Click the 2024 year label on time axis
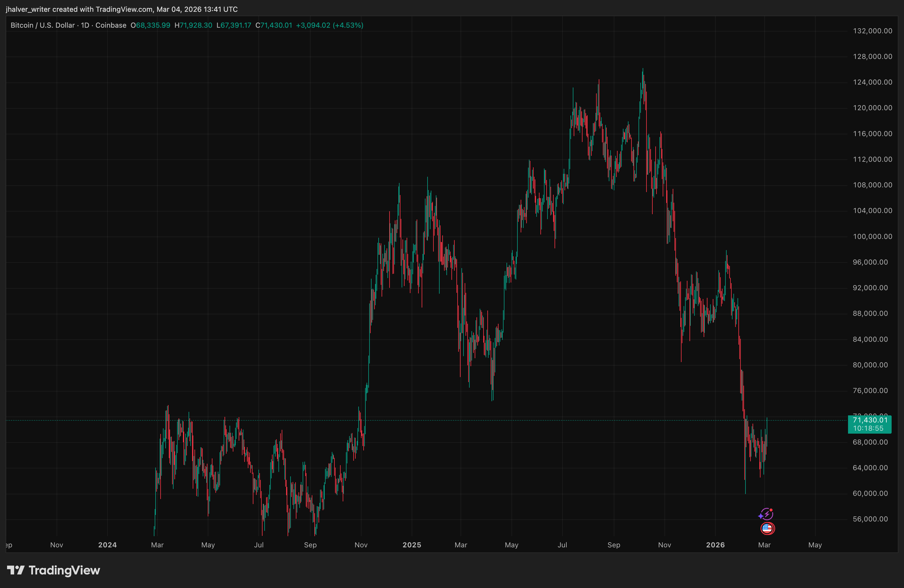This screenshot has width=904, height=588. (x=108, y=545)
